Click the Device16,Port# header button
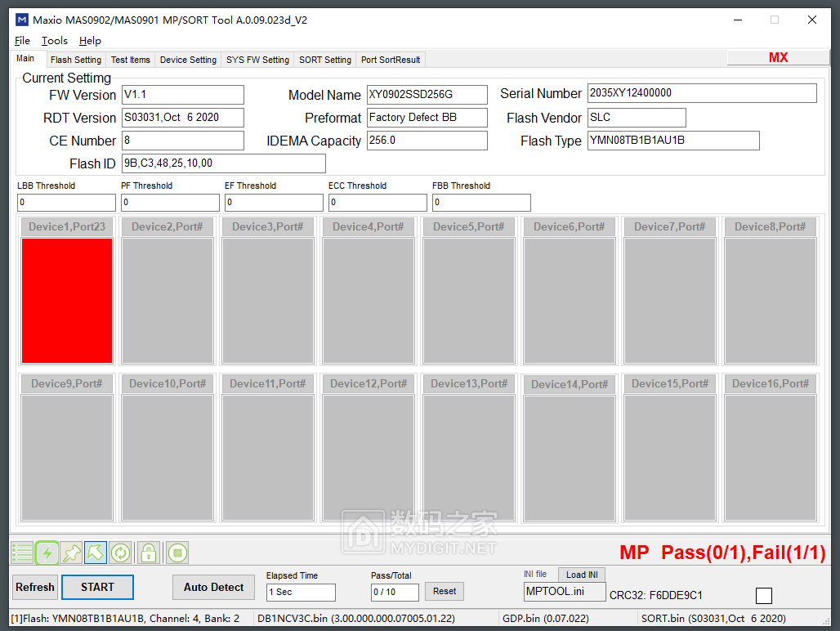This screenshot has height=631, width=840. (x=770, y=383)
